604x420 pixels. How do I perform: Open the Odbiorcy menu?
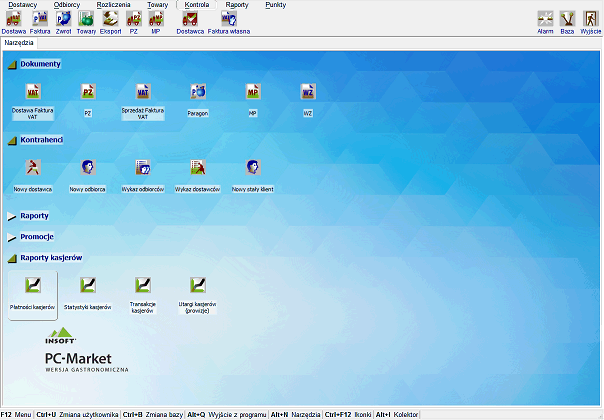click(67, 5)
